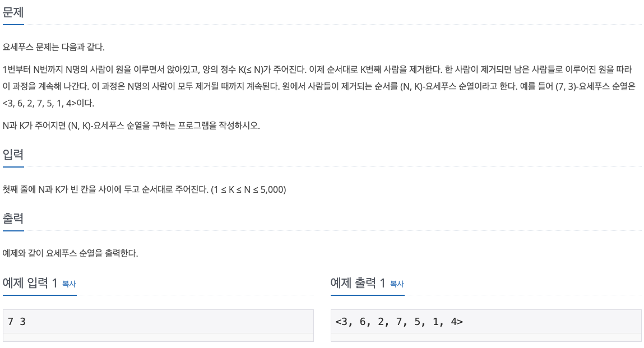Click the sentence N과 K가 주어지면
644x348 pixels.
coord(131,126)
